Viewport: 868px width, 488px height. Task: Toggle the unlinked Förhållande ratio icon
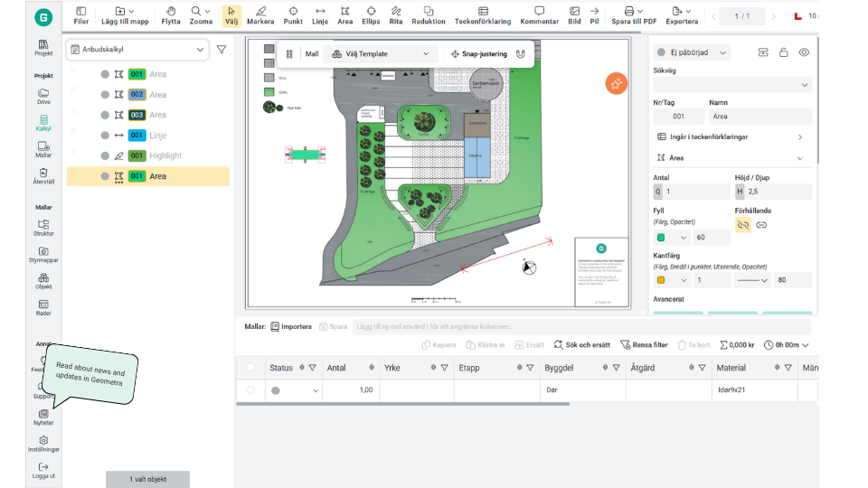coord(743,225)
